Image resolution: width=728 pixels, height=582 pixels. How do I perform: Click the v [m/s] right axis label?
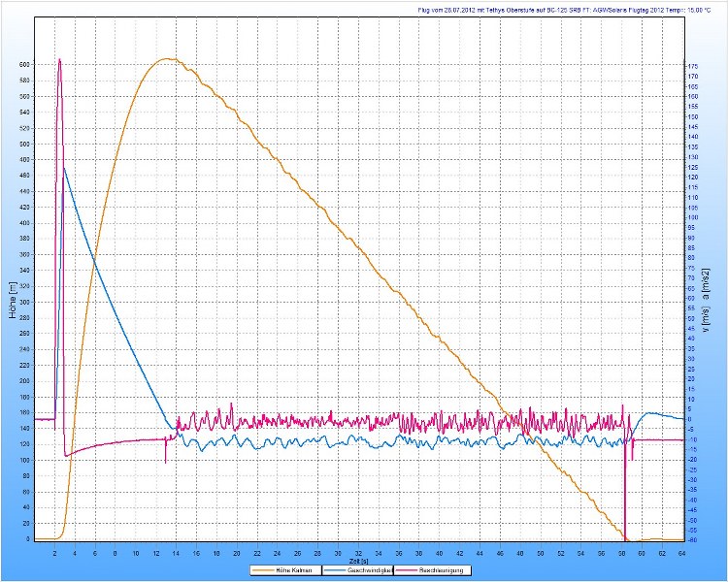[707, 319]
